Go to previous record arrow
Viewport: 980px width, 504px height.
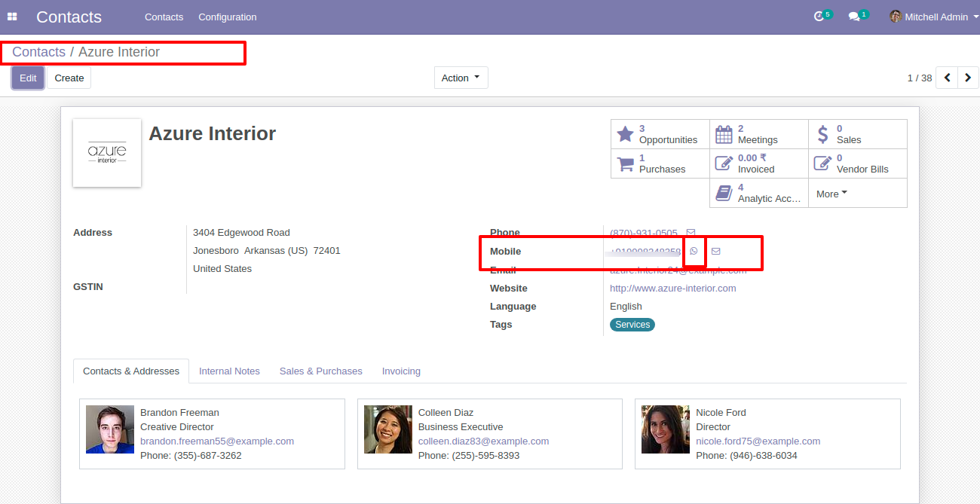pyautogui.click(x=947, y=78)
